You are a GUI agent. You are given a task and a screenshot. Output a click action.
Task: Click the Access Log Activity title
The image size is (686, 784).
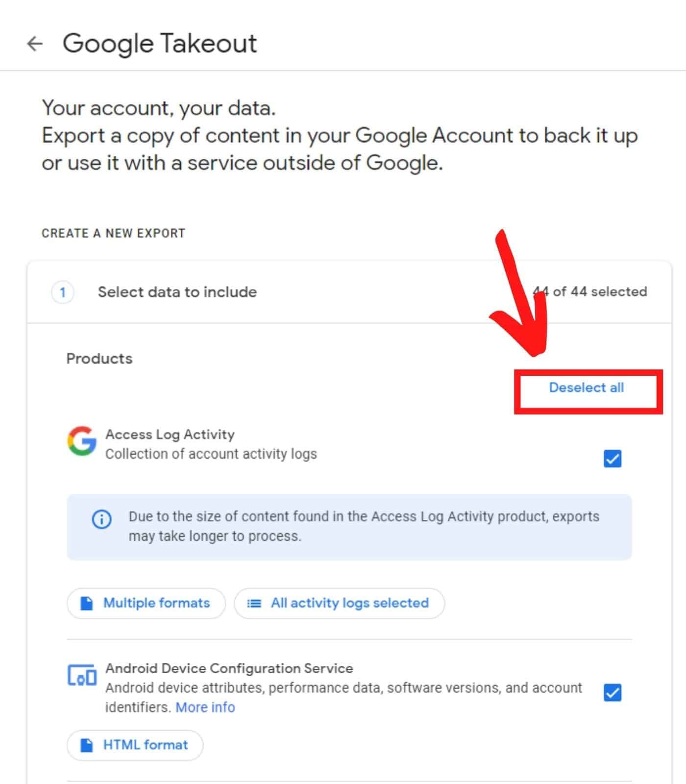170,435
